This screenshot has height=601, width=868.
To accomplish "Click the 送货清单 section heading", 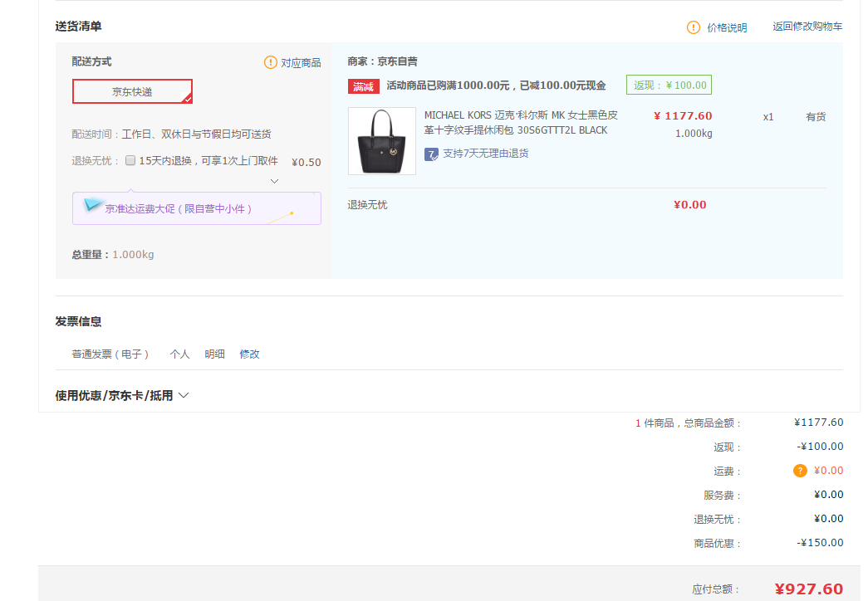I will [x=79, y=26].
